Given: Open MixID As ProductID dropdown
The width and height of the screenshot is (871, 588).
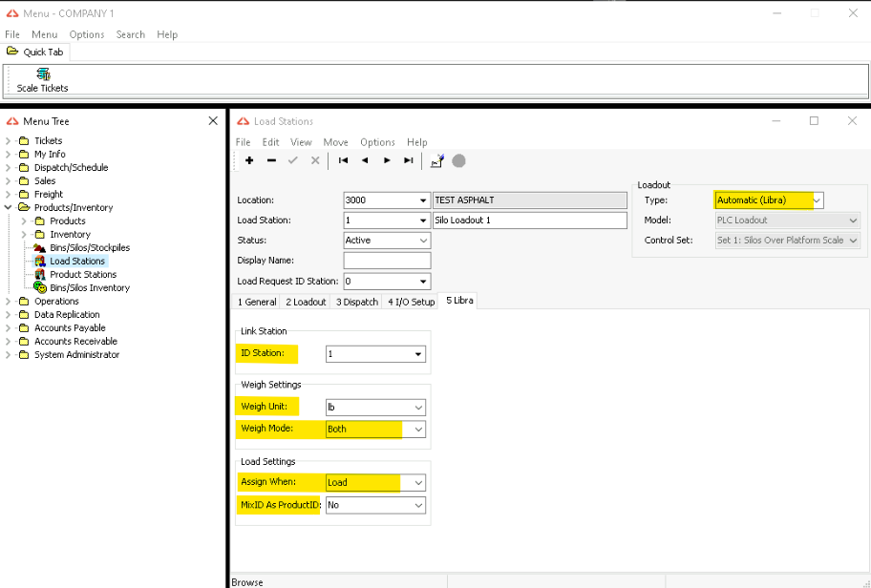Looking at the screenshot, I should click(418, 505).
